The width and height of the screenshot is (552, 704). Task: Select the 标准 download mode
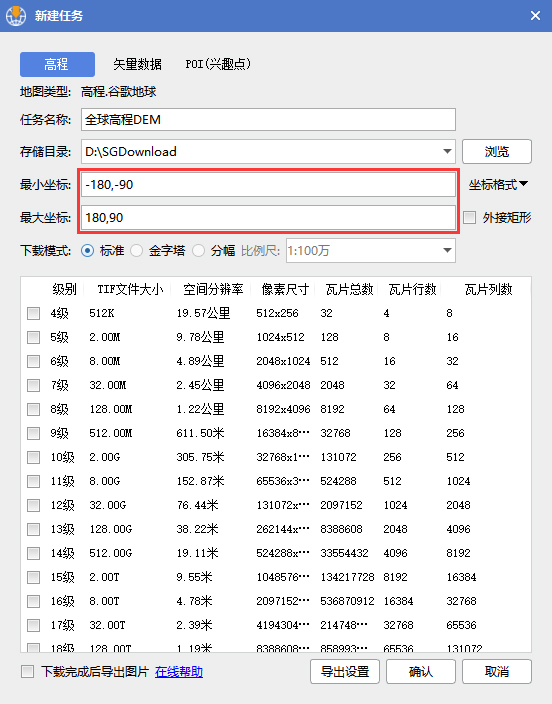(87, 251)
